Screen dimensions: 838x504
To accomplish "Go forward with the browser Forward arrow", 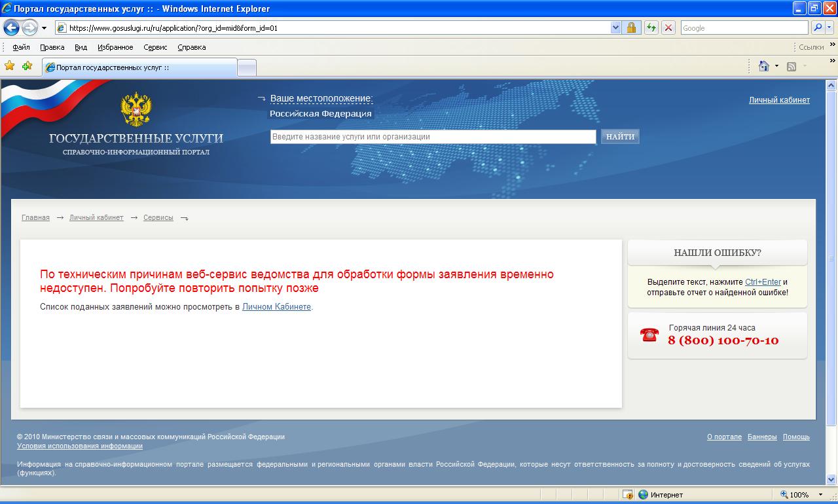I will pos(29,28).
